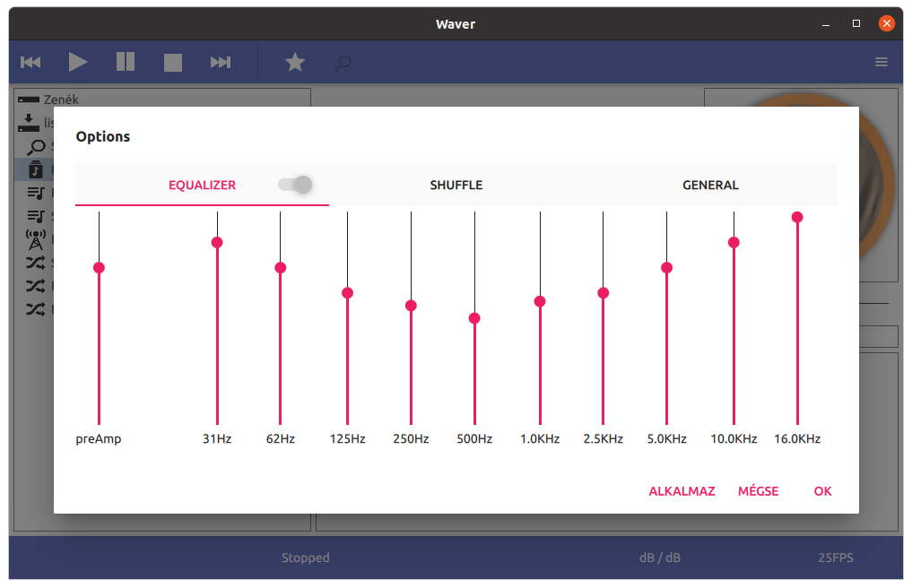Skip to the next track
The height and width of the screenshot is (588, 912).
click(x=221, y=62)
